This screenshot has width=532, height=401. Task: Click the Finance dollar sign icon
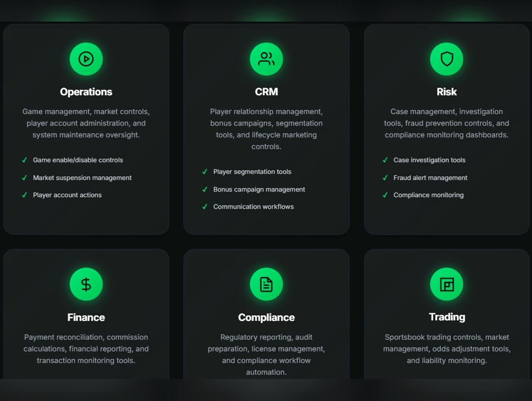(86, 284)
